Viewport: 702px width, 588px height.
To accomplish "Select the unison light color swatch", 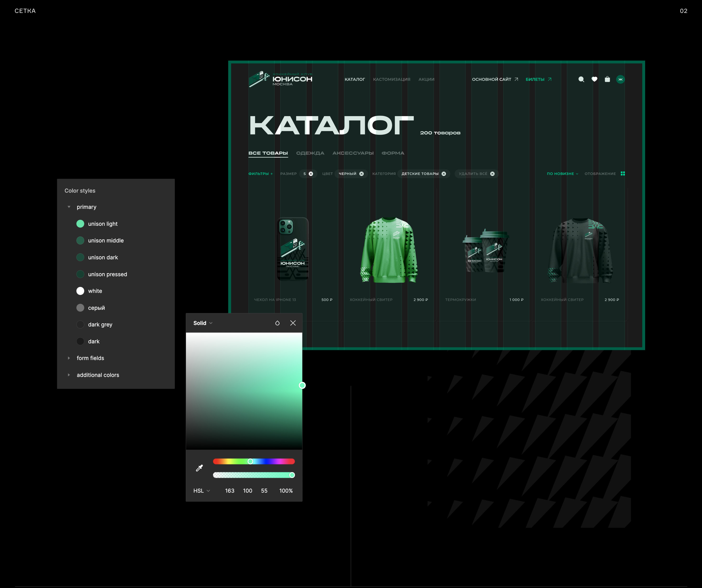I will tap(80, 224).
